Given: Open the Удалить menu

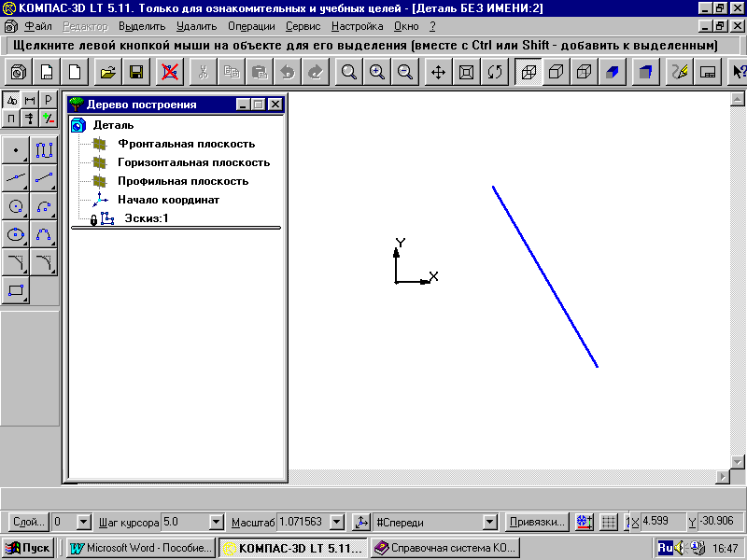Looking at the screenshot, I should (196, 26).
